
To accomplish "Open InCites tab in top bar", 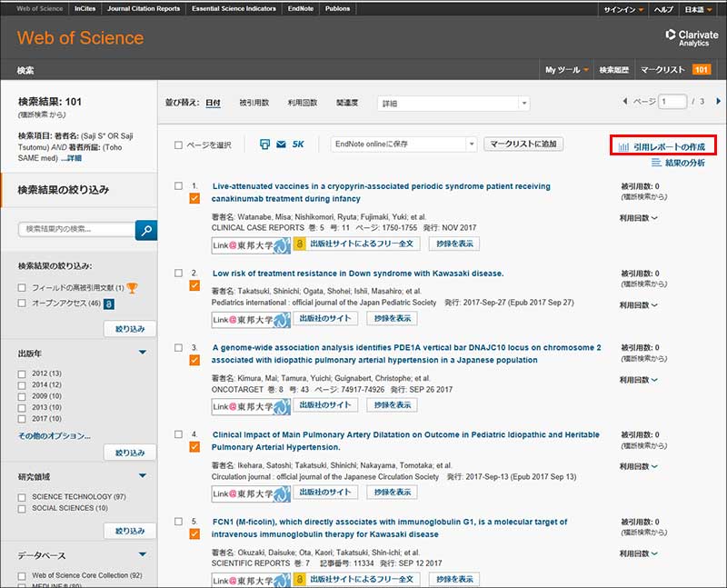I will click(85, 9).
